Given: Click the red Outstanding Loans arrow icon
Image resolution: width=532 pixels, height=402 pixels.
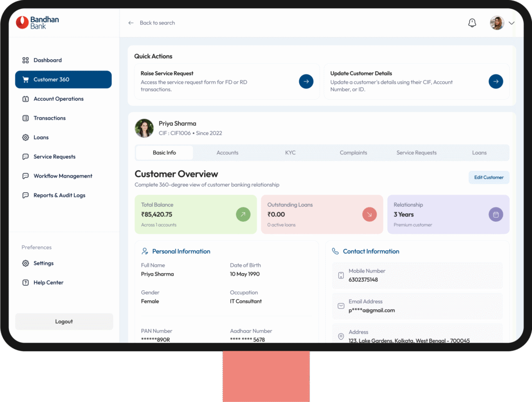Looking at the screenshot, I should tap(369, 215).
